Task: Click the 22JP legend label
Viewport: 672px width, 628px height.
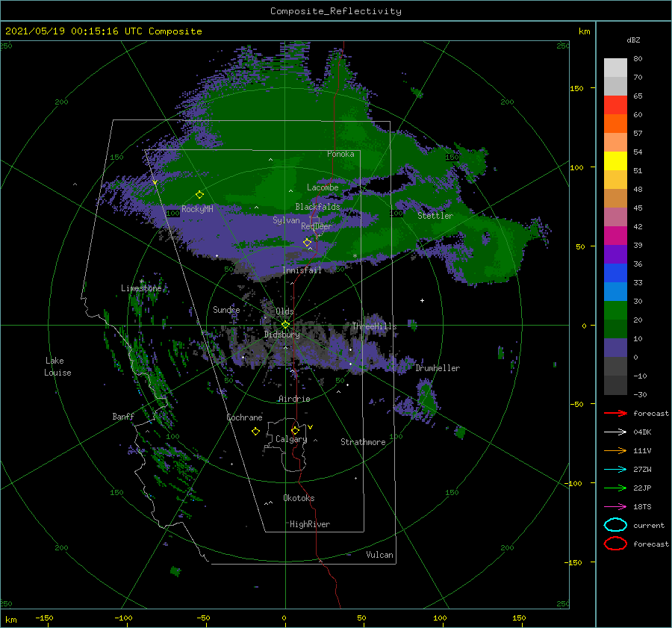Action: tap(642, 488)
